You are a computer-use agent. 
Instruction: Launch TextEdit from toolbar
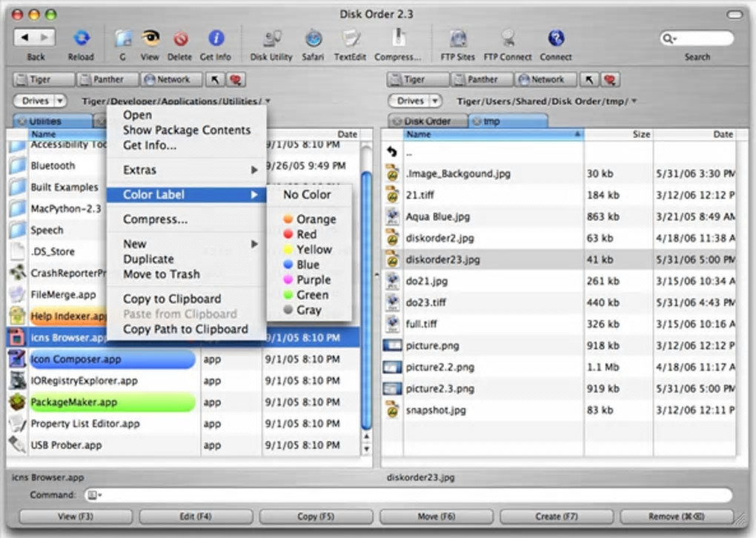[351, 38]
